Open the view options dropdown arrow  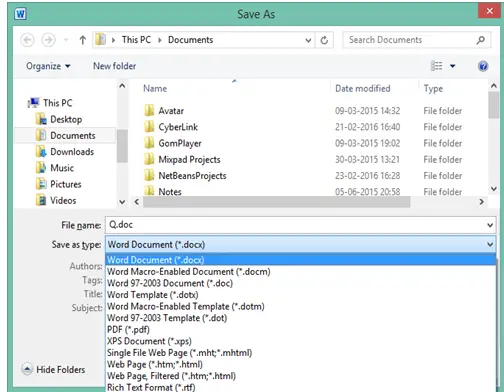pos(452,66)
